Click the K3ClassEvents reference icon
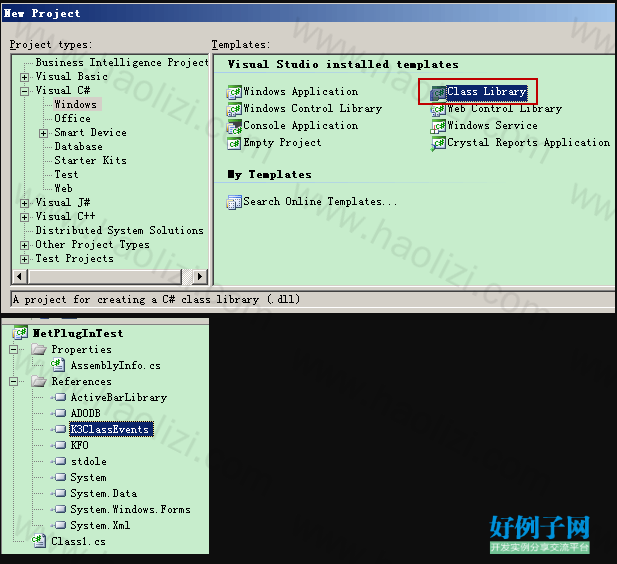Image resolution: width=617 pixels, height=564 pixels. tap(59, 429)
